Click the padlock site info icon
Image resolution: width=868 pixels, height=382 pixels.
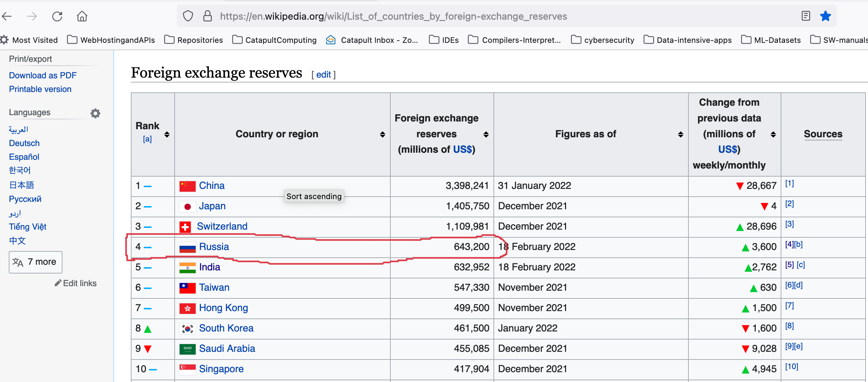click(208, 16)
